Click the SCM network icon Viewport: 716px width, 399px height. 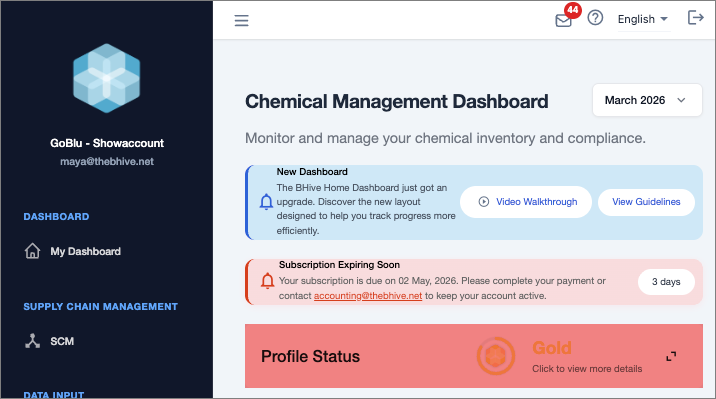pos(32,341)
